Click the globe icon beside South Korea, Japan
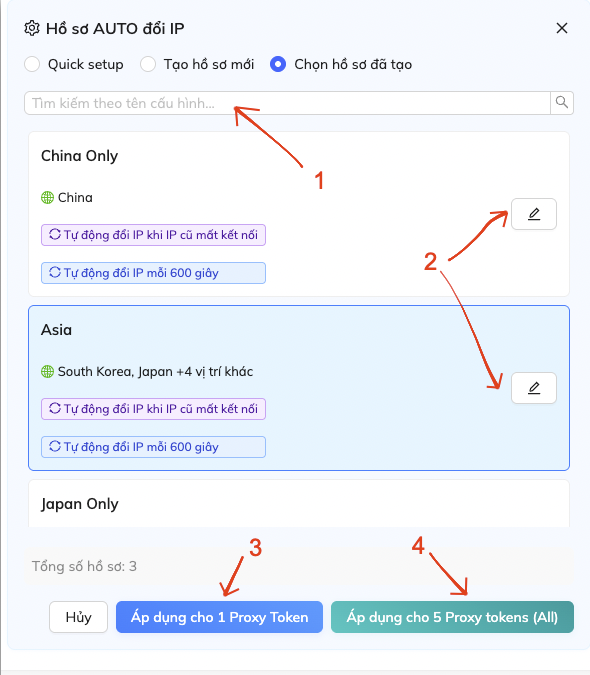590x675 pixels. click(x=47, y=372)
